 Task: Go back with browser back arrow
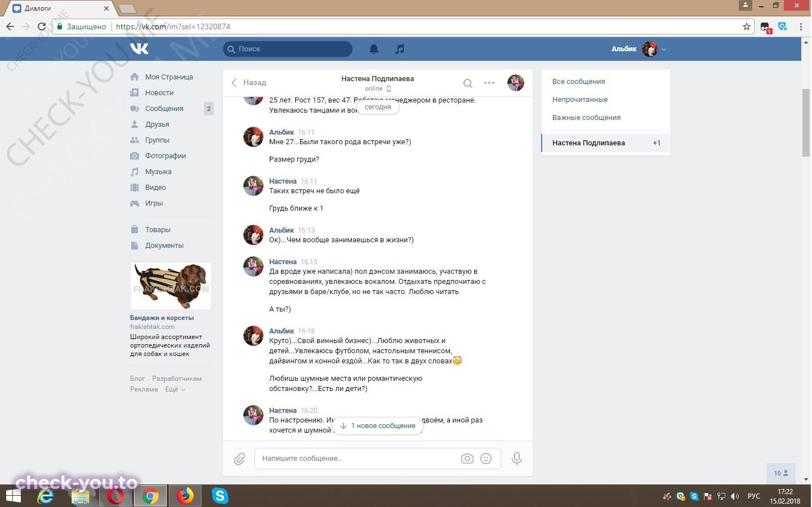pos(10,26)
